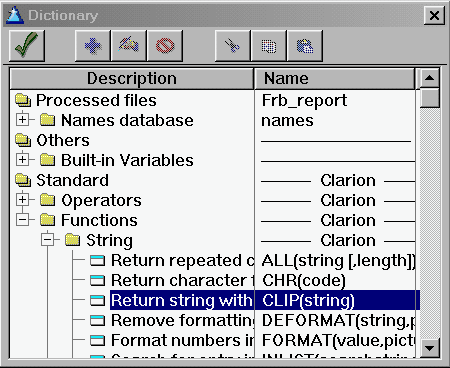This screenshot has width=450, height=368.
Task: Click the Clarion label in String row
Action: tap(348, 240)
